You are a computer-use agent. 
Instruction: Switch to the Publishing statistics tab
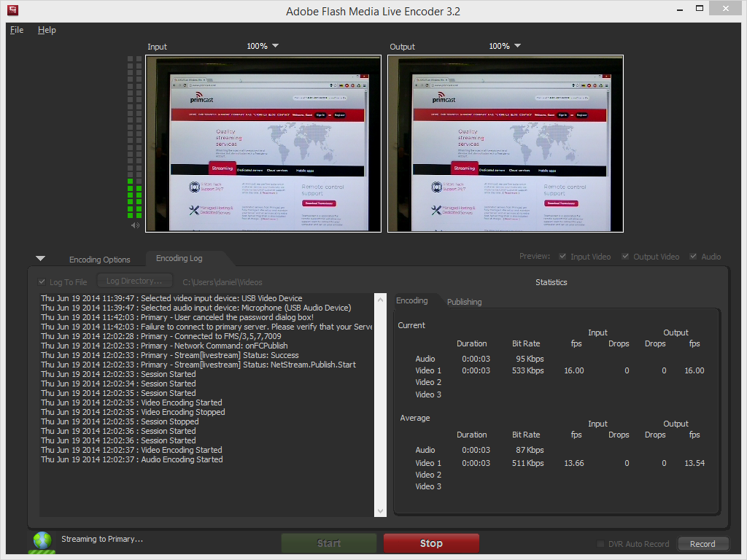point(464,302)
